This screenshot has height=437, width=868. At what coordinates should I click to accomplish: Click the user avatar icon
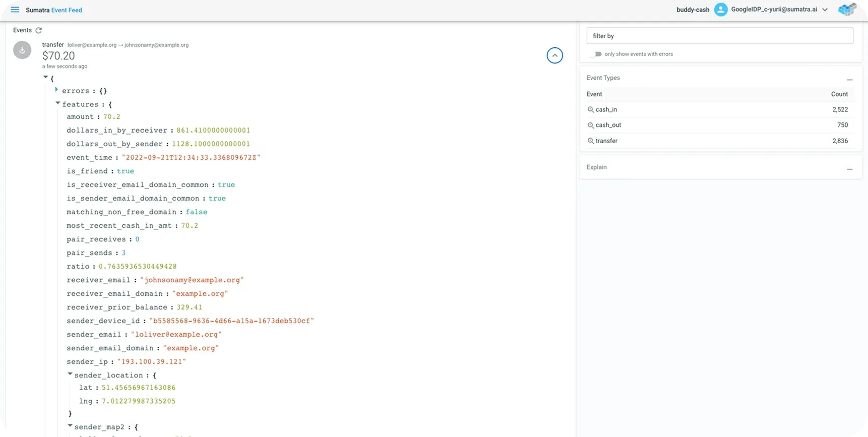[721, 10]
